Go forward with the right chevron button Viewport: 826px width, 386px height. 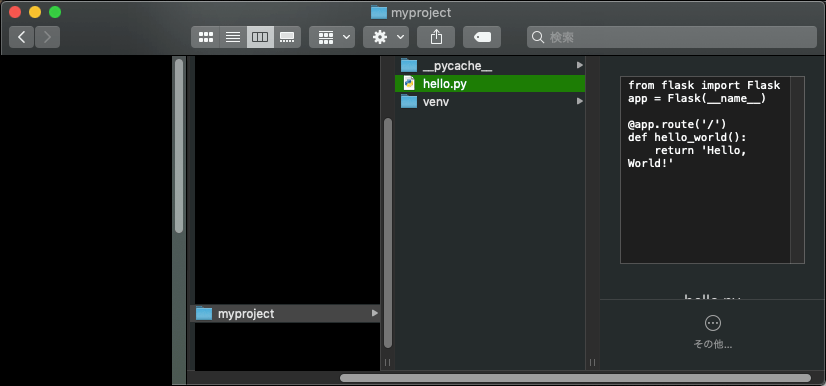point(47,37)
